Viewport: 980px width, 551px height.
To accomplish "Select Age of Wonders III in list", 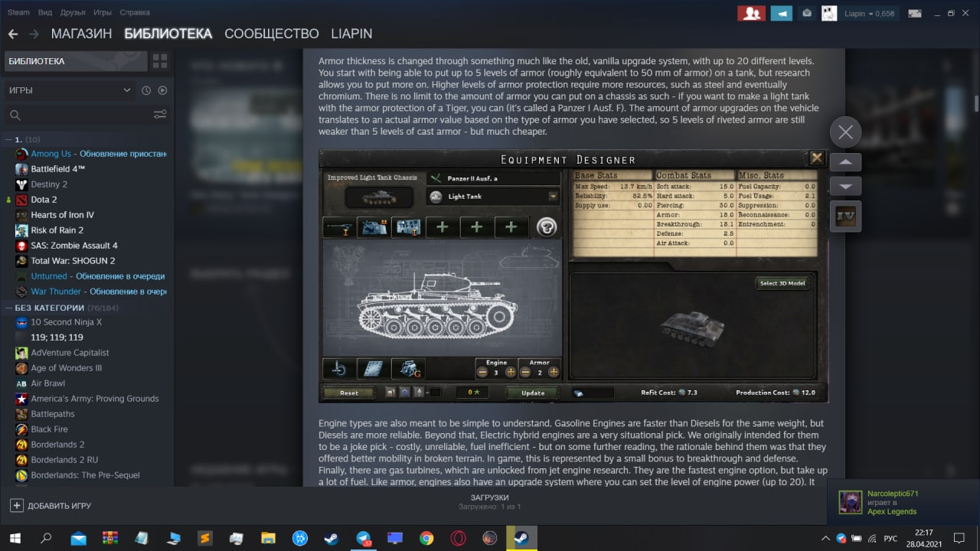I will tap(90, 368).
